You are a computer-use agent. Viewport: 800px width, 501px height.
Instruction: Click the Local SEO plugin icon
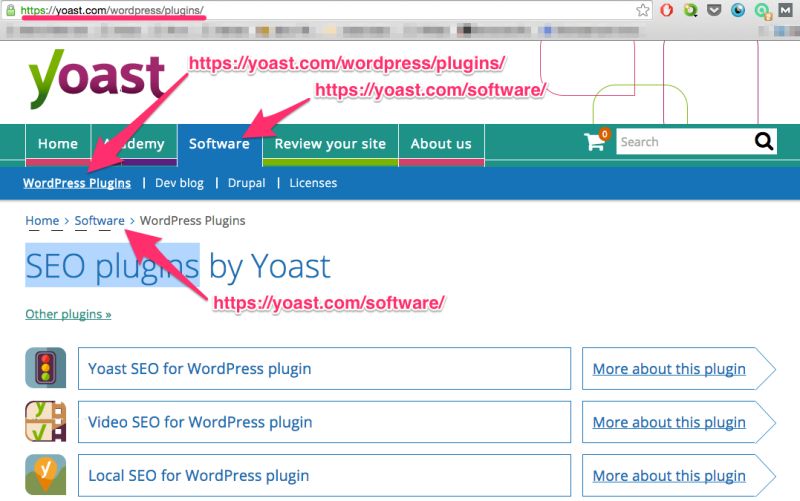pos(45,474)
